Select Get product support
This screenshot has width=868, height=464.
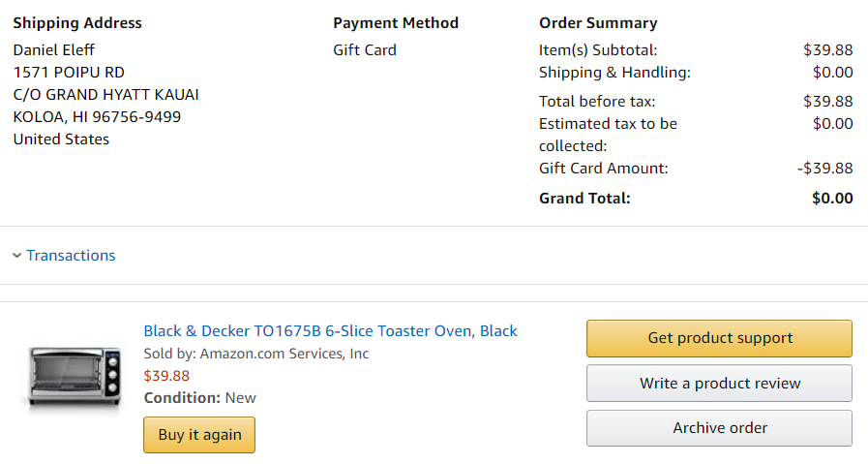720,338
